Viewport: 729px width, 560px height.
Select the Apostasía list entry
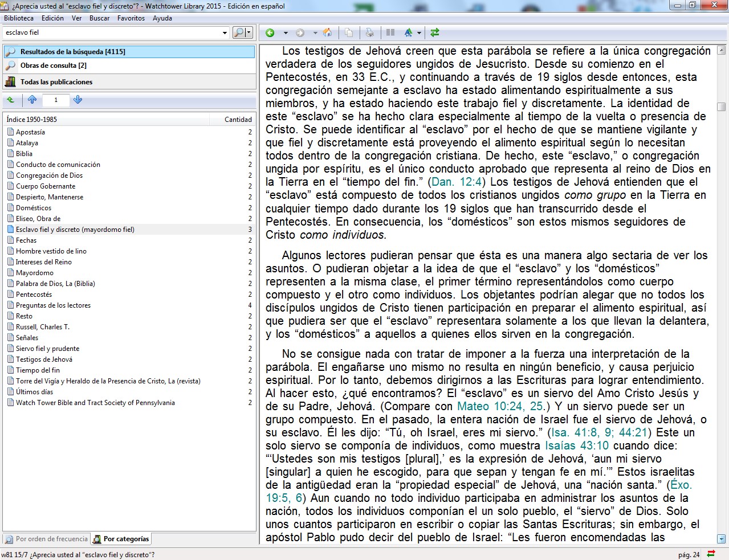coord(129,132)
